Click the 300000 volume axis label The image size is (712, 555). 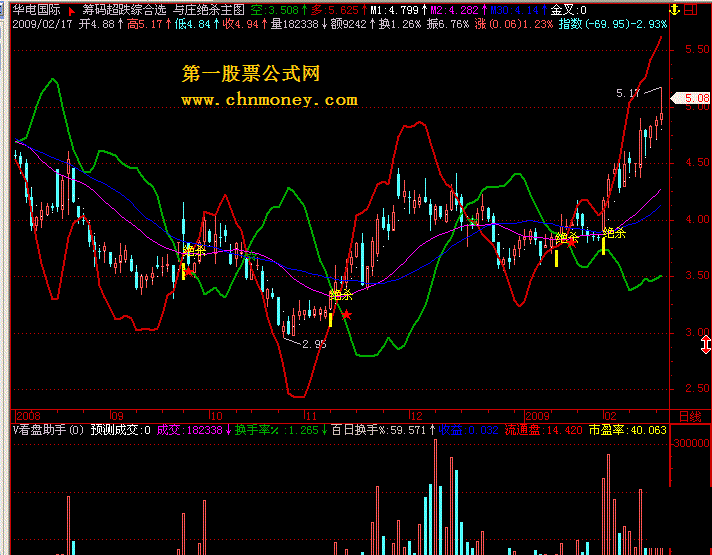tap(691, 443)
